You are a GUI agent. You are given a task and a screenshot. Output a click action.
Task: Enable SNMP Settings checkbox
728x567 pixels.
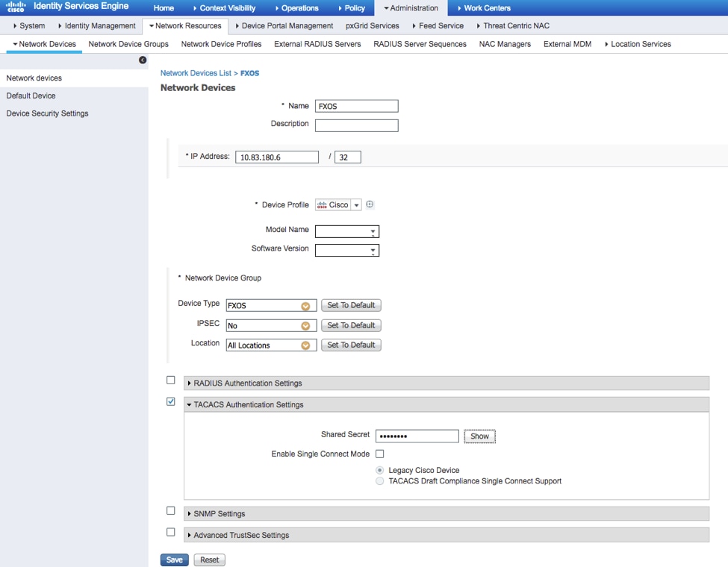coord(171,510)
